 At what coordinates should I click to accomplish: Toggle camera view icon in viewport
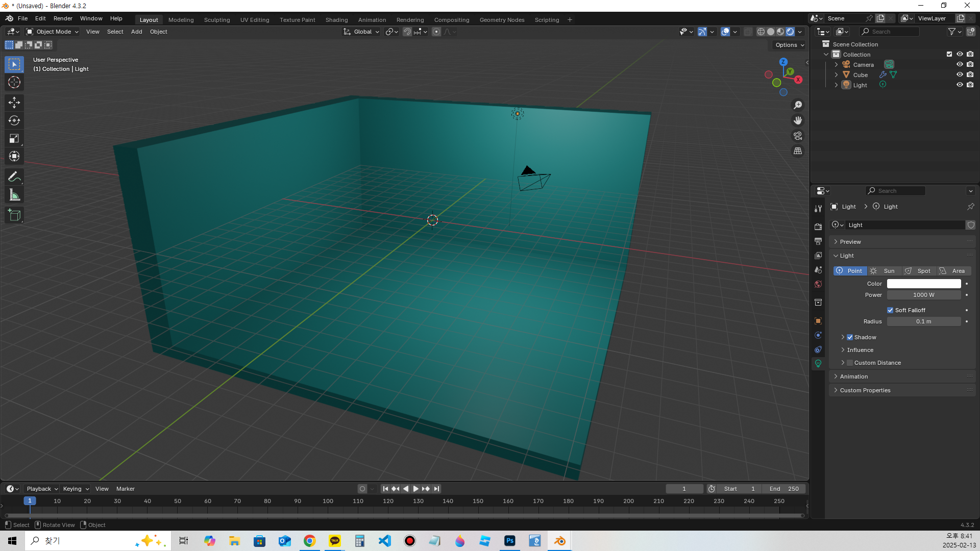pos(798,136)
